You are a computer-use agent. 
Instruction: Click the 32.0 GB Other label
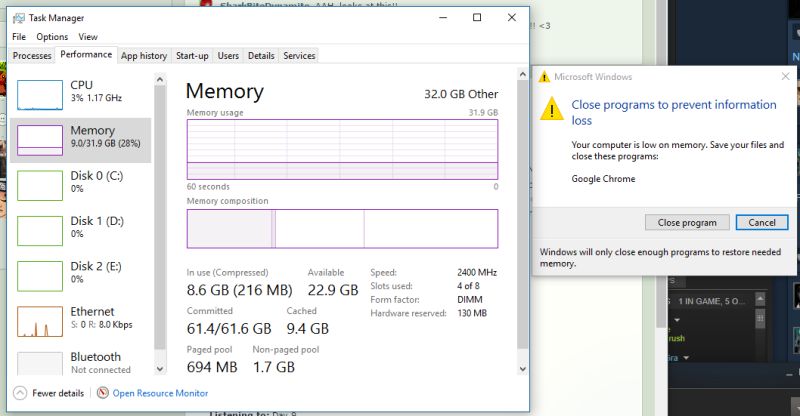click(461, 94)
